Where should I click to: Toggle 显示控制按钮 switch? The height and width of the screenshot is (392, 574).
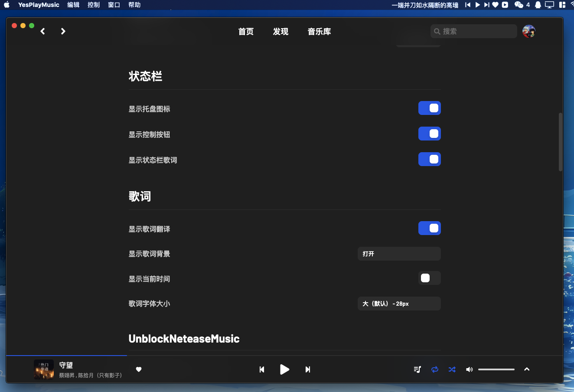[430, 134]
